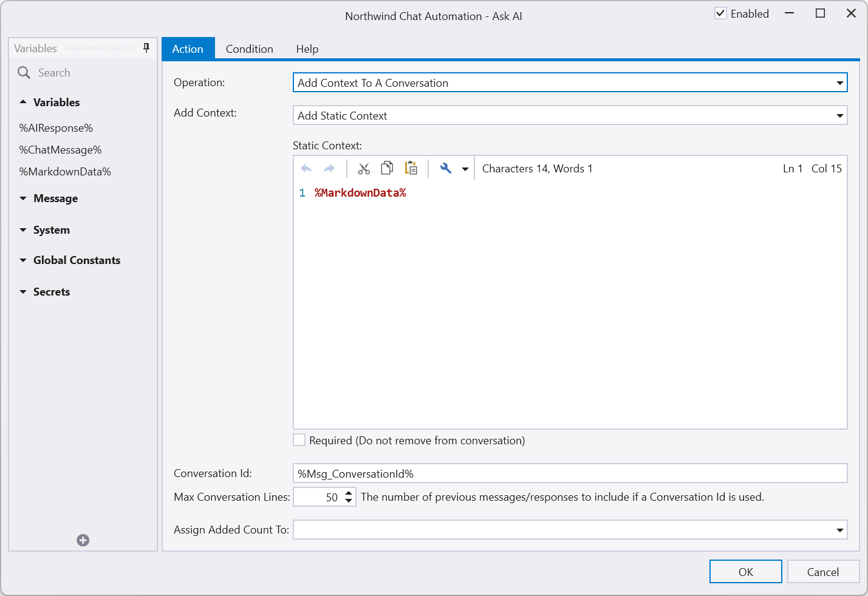This screenshot has width=868, height=596.
Task: Click the Paste clipboard icon
Action: [411, 168]
